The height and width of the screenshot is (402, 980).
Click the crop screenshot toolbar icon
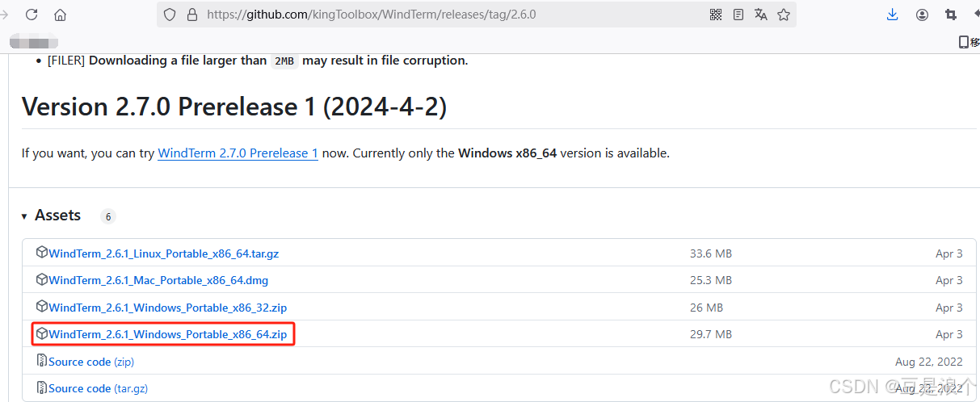point(950,15)
